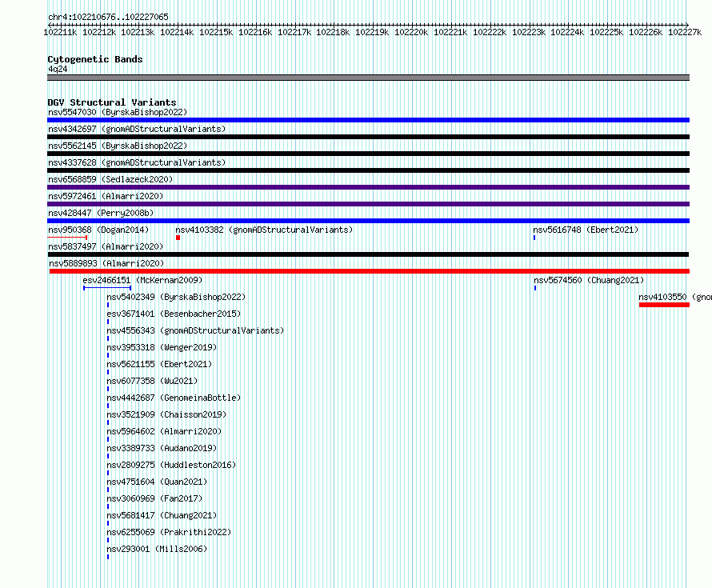Screen dimensions: 712x588
Task: Click the nsv5562145 (ByrskaBishop2022) label
Action: (118, 146)
